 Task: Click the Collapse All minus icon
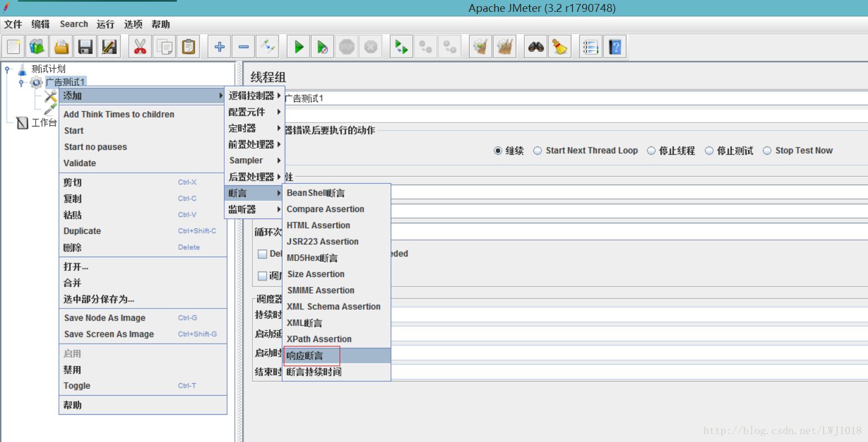click(243, 46)
